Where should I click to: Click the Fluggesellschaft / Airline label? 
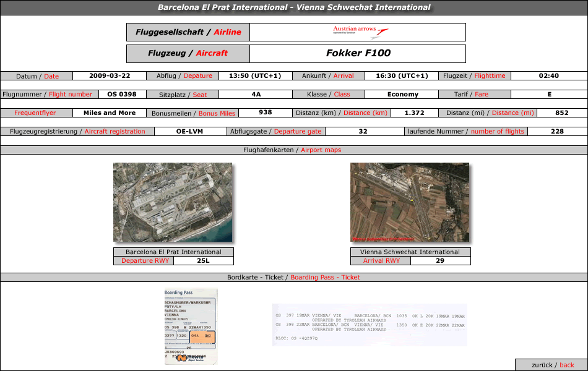pos(188,32)
